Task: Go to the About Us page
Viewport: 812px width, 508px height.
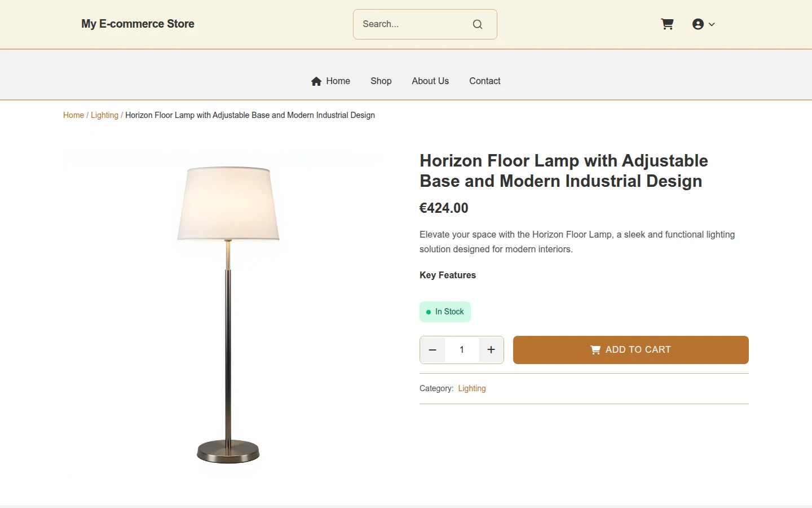Action: pyautogui.click(x=430, y=81)
